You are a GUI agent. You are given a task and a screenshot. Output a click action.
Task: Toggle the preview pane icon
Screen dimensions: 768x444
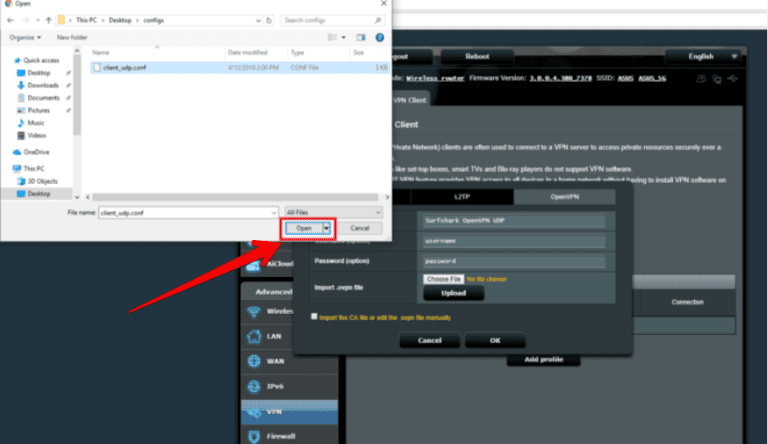click(361, 37)
